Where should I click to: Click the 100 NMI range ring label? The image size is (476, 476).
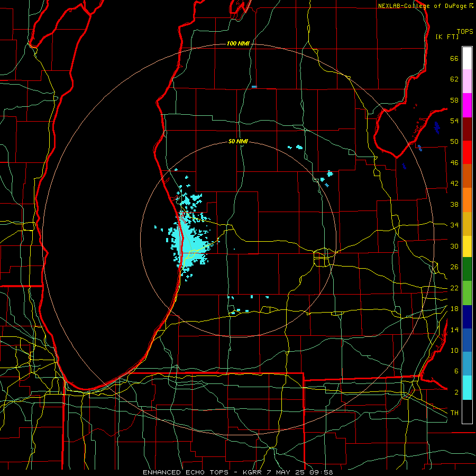point(238,44)
